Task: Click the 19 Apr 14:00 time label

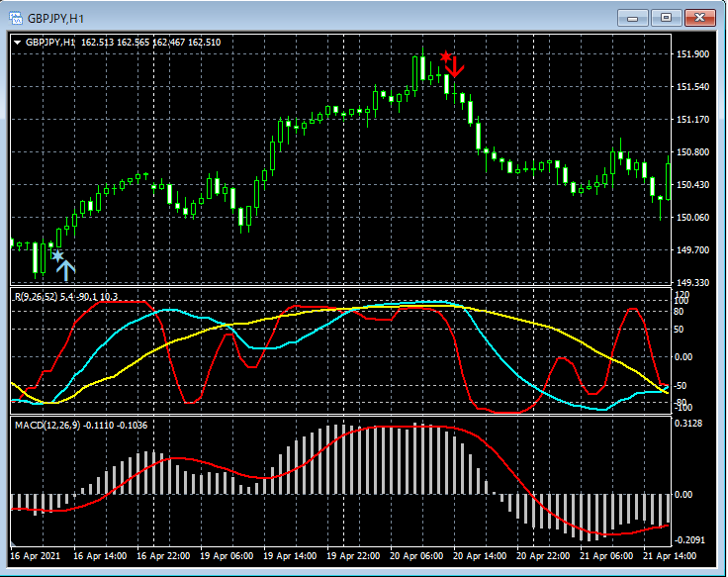Action: [290, 555]
